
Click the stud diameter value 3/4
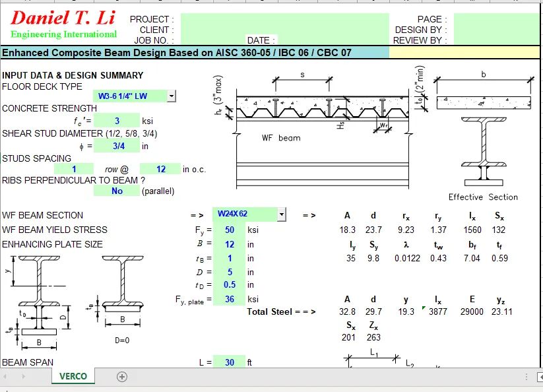117,146
